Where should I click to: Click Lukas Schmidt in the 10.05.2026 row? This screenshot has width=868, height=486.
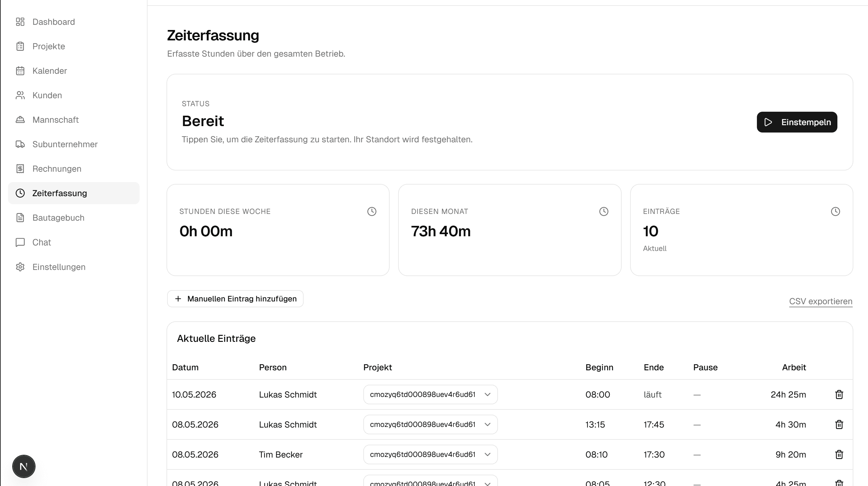(288, 394)
